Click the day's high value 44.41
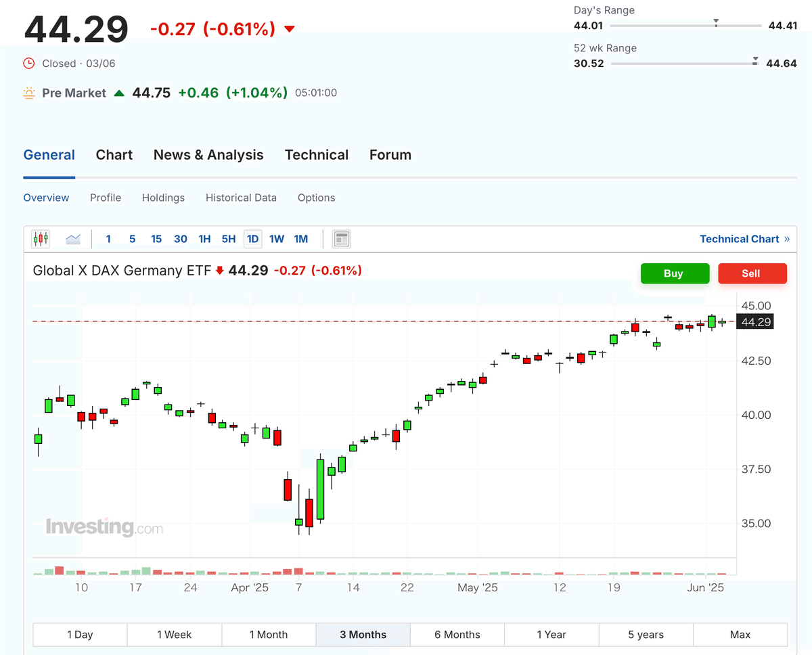 783,26
